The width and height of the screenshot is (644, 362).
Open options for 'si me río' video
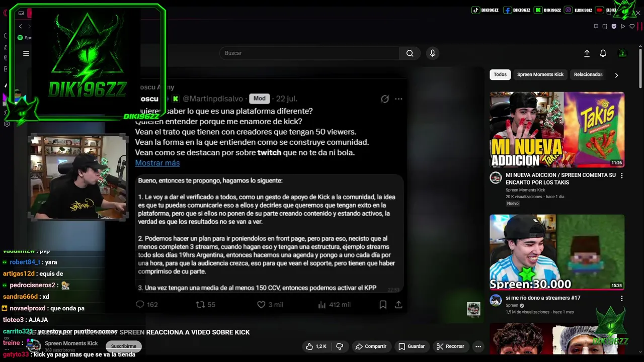coord(621,298)
